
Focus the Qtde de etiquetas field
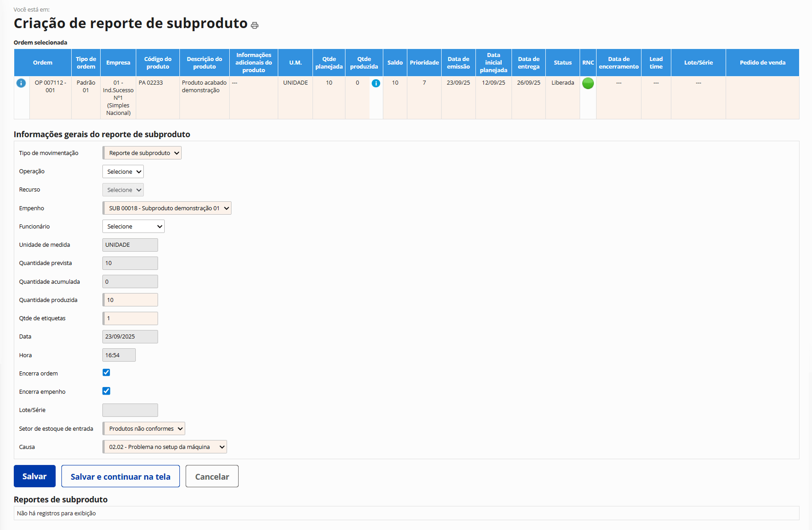[130, 318]
